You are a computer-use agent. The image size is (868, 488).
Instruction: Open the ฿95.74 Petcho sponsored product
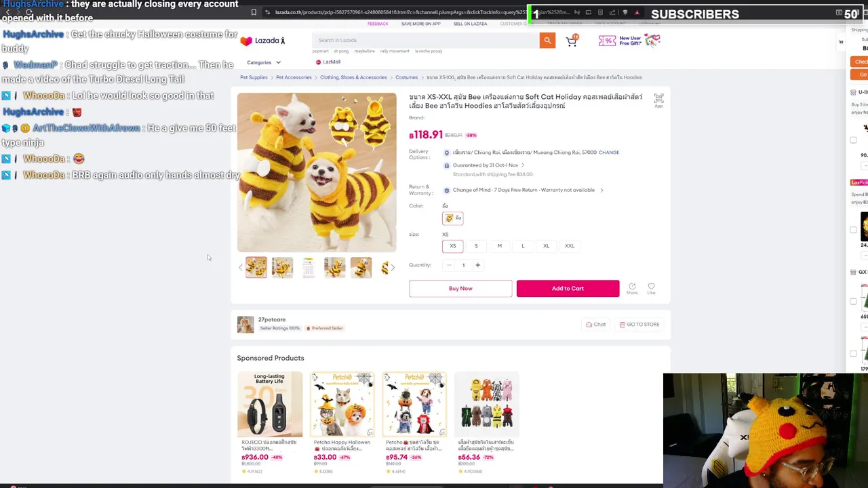(414, 422)
